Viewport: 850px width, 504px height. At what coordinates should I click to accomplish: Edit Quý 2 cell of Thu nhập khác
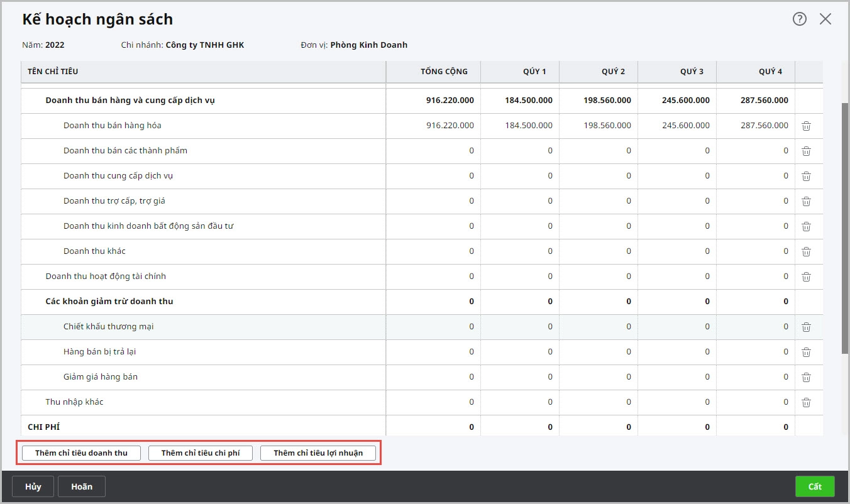tap(599, 402)
